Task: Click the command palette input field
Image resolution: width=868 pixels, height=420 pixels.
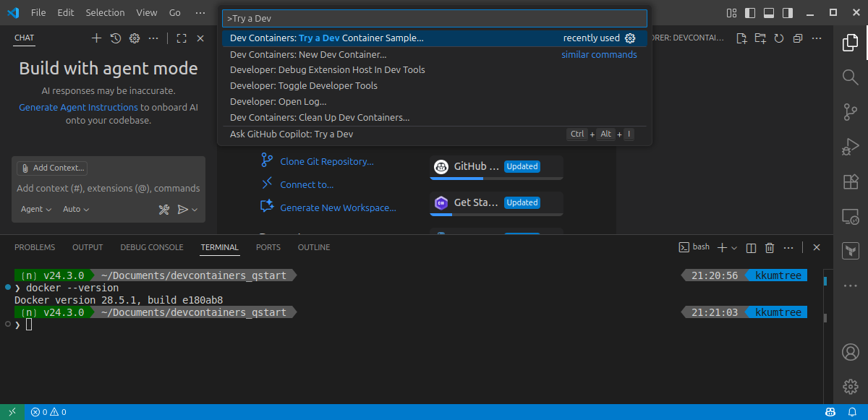Action: tap(435, 18)
